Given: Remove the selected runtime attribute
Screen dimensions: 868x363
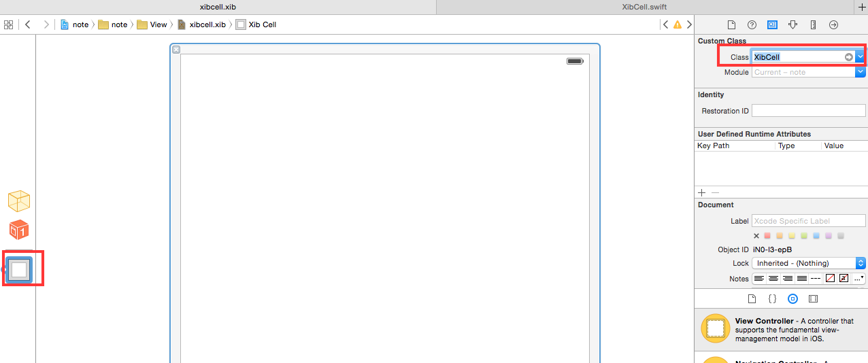Looking at the screenshot, I should pos(715,193).
